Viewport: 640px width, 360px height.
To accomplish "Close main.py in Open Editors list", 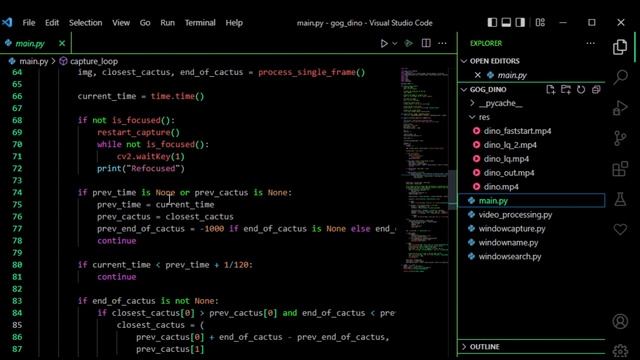I will (x=478, y=75).
